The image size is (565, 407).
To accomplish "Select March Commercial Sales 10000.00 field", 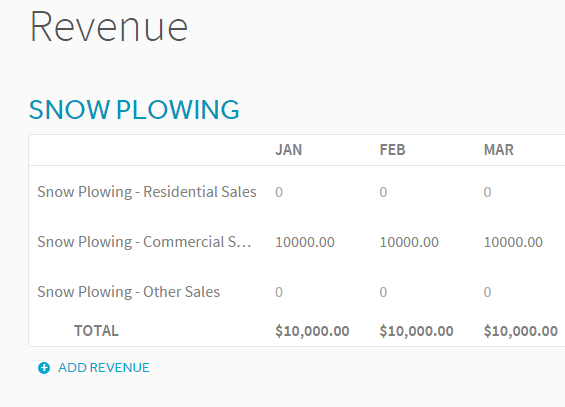I will pyautogui.click(x=513, y=242).
